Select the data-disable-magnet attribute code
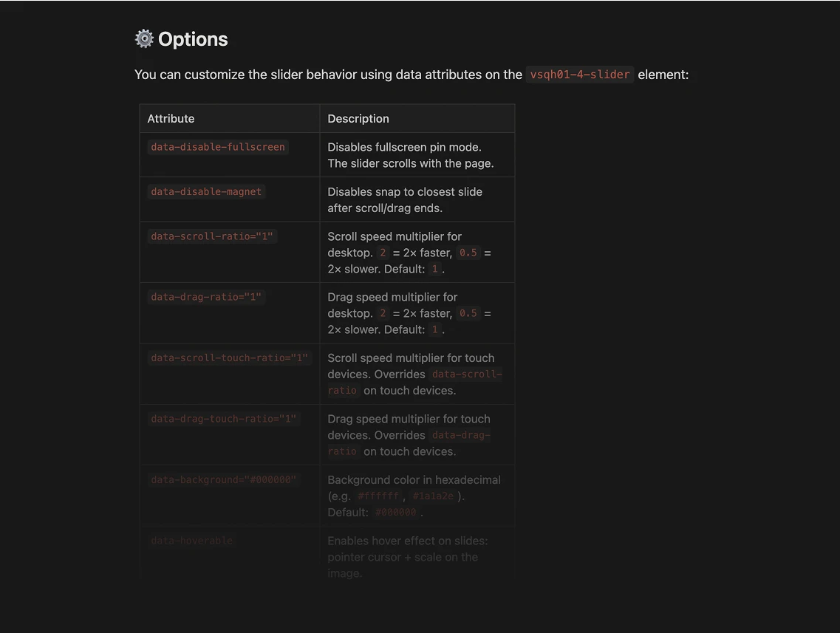840x633 pixels. 206,192
